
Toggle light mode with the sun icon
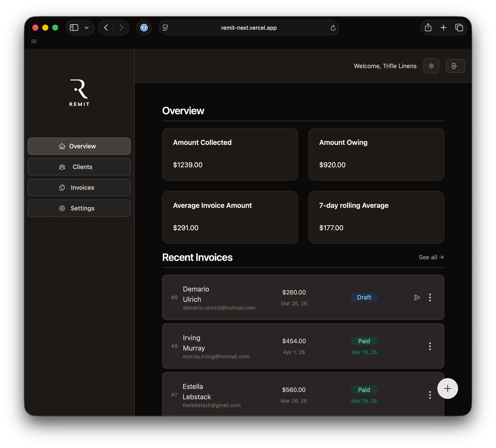click(x=431, y=66)
